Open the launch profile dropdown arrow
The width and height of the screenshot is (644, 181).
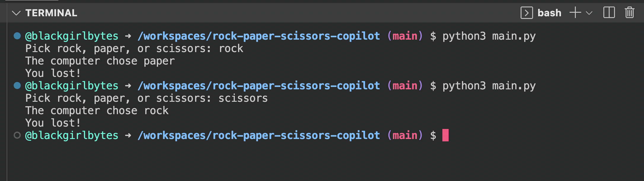tap(589, 13)
